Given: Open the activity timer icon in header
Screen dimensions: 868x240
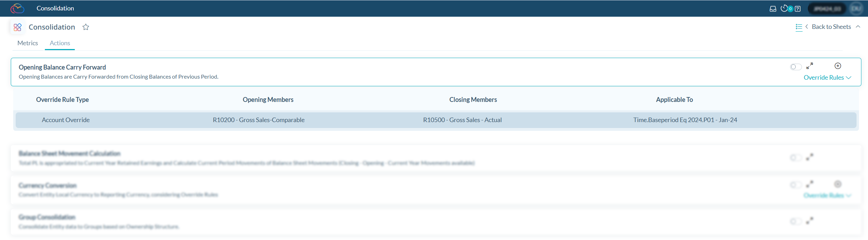Looking at the screenshot, I should (x=784, y=8).
